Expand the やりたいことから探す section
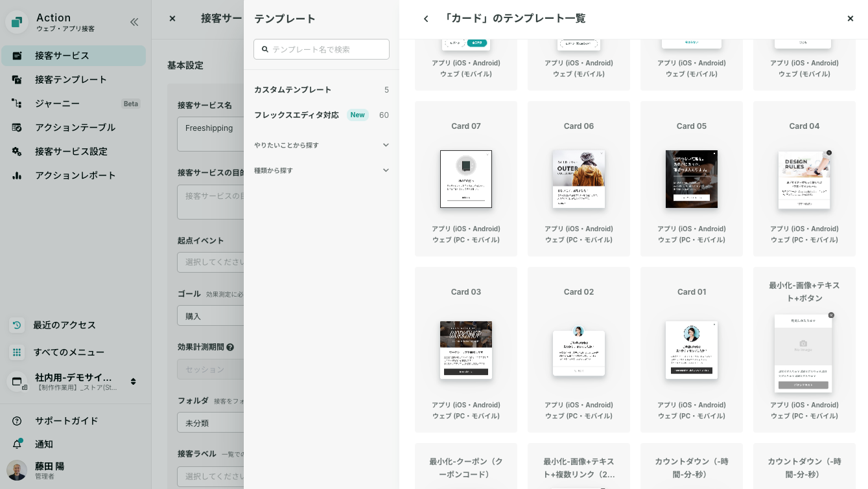Viewport: 868px width, 489px height. click(322, 145)
